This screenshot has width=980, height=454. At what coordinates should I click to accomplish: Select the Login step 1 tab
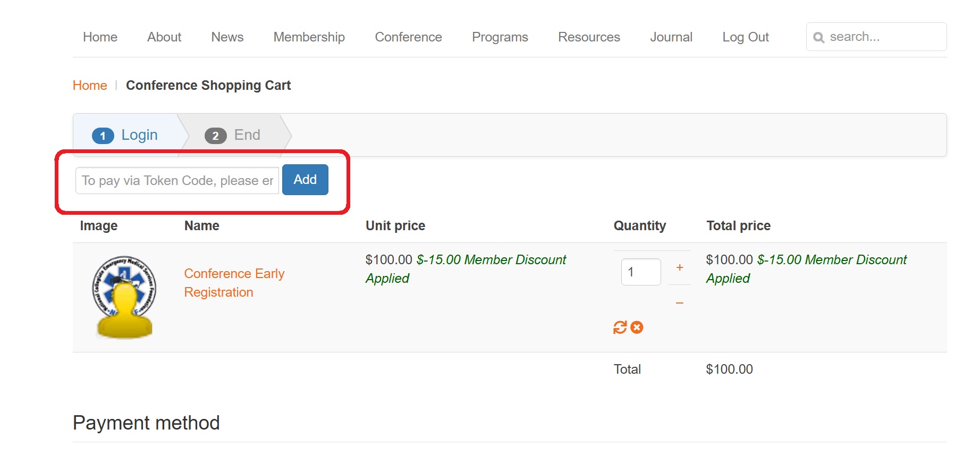(x=125, y=135)
